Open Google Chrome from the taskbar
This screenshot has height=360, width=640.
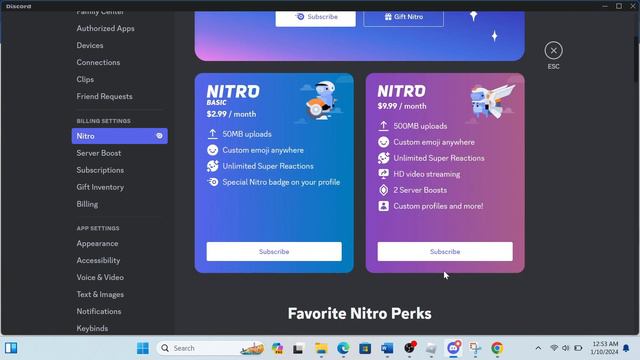click(497, 348)
